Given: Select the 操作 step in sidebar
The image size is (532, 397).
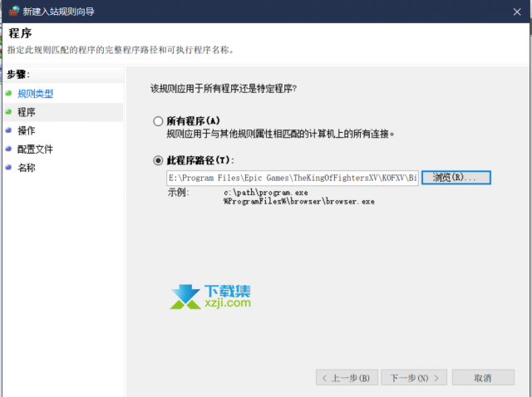Looking at the screenshot, I should 27,130.
